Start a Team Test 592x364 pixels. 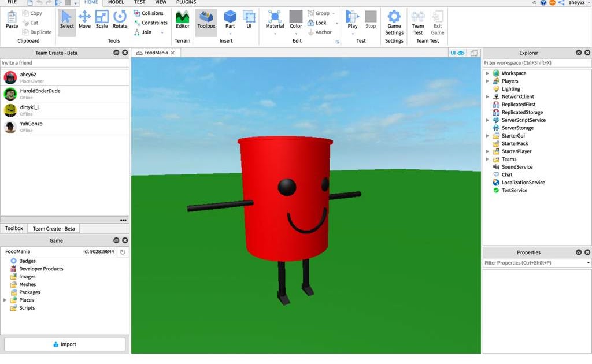point(418,23)
